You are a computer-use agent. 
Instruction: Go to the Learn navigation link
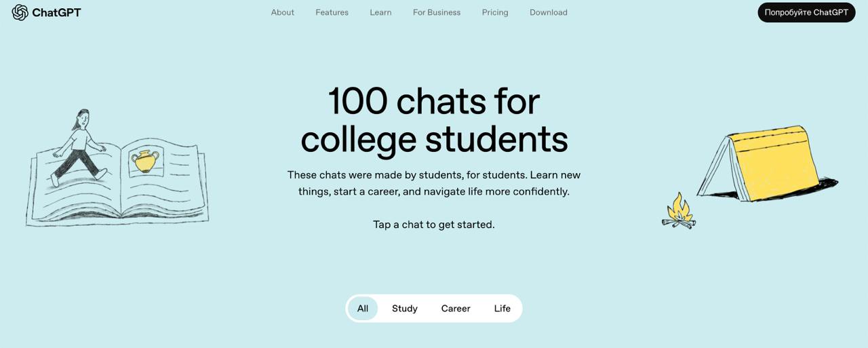[380, 12]
